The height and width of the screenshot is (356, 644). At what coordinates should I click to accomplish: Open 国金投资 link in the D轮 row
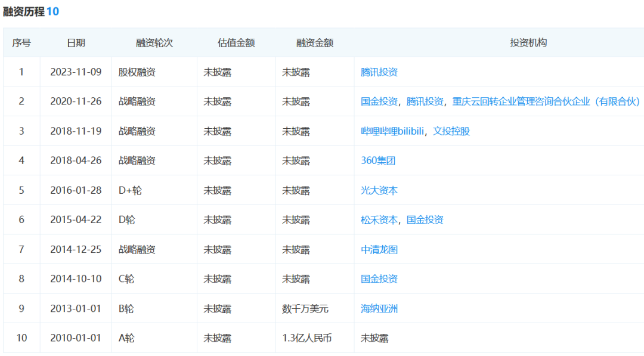tap(425, 219)
